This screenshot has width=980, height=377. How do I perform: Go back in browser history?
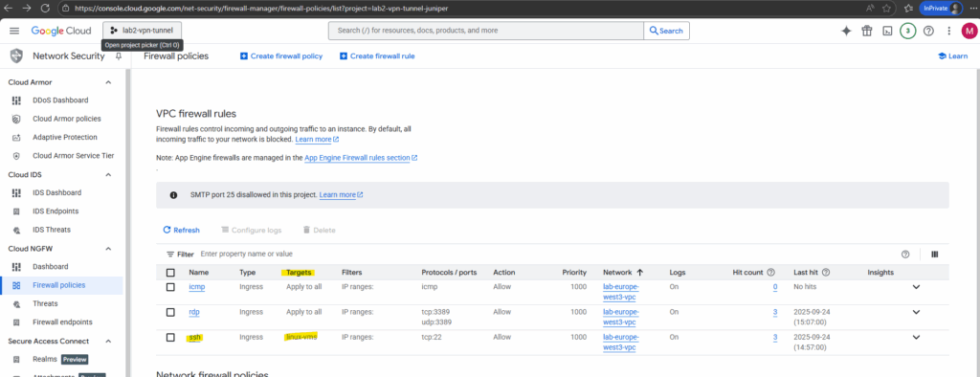pyautogui.click(x=8, y=8)
